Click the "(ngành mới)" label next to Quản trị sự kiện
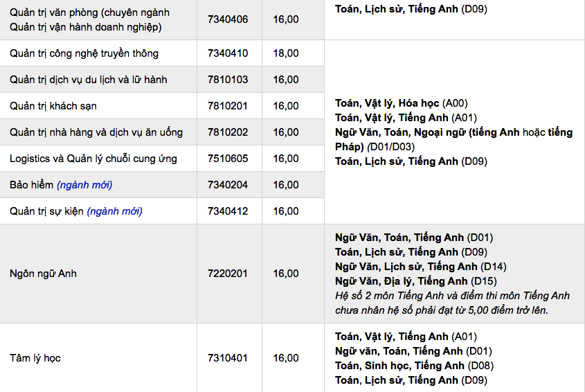This screenshot has height=392, width=585. (115, 211)
